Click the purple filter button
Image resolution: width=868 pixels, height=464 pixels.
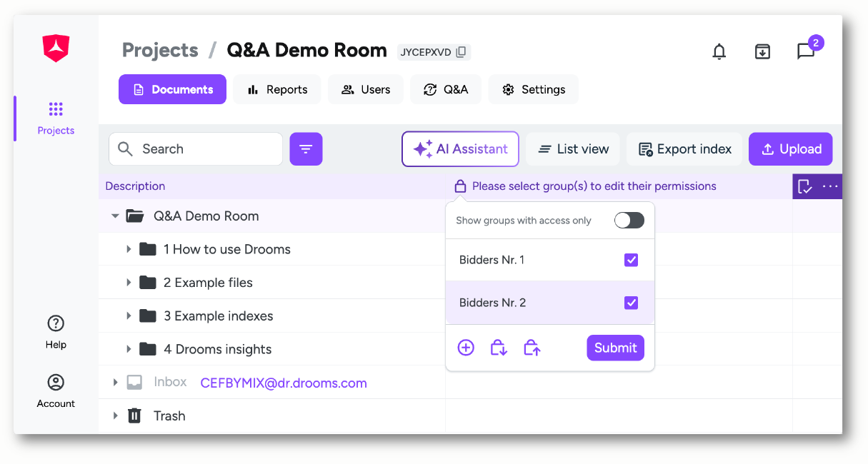[x=306, y=149]
